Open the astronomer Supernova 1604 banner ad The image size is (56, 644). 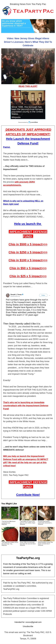point(28,26)
